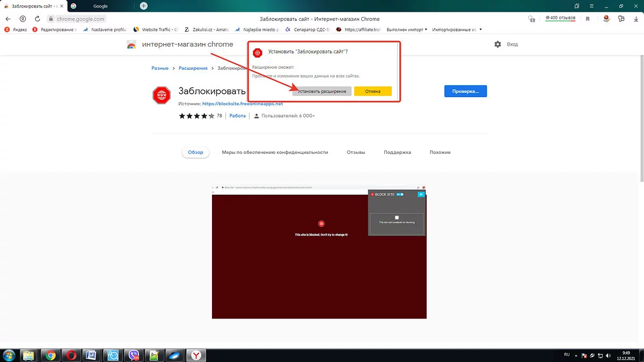The height and width of the screenshot is (362, 644).
Task: Click the red stop-sign extension icon
Action: click(x=162, y=95)
